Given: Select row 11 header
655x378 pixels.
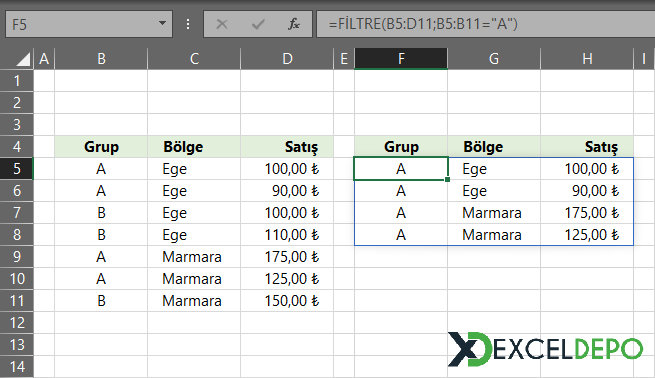Looking at the screenshot, I should click(17, 301).
